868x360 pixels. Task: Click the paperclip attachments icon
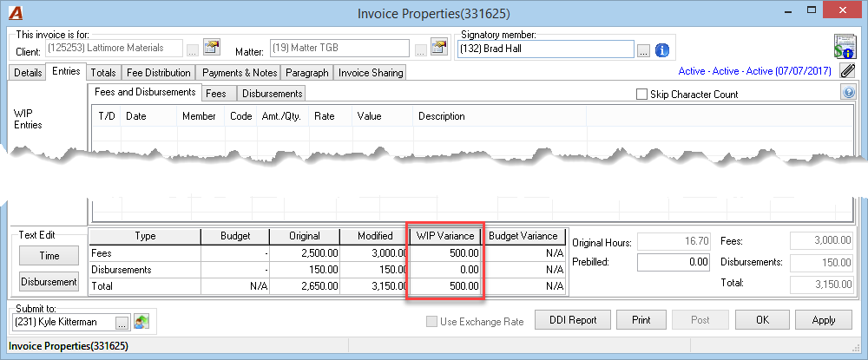847,70
